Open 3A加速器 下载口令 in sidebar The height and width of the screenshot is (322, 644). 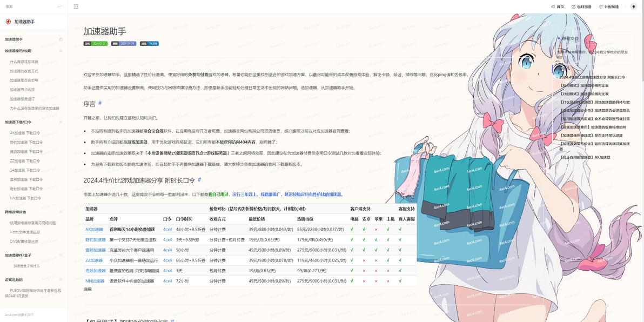coord(25,170)
